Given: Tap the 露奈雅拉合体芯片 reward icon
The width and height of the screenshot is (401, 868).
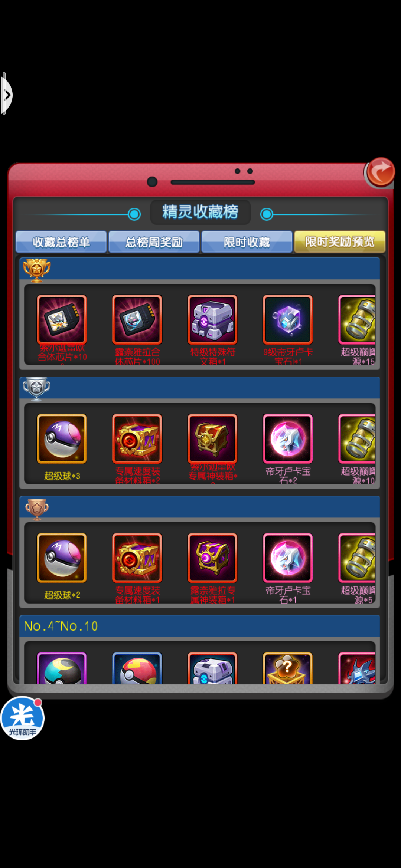Looking at the screenshot, I should 137,319.
